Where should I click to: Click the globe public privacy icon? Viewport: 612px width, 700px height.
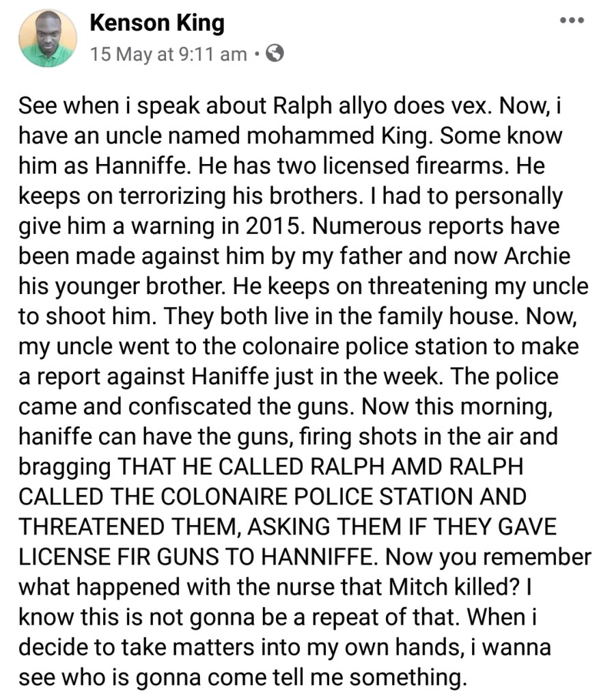274,53
